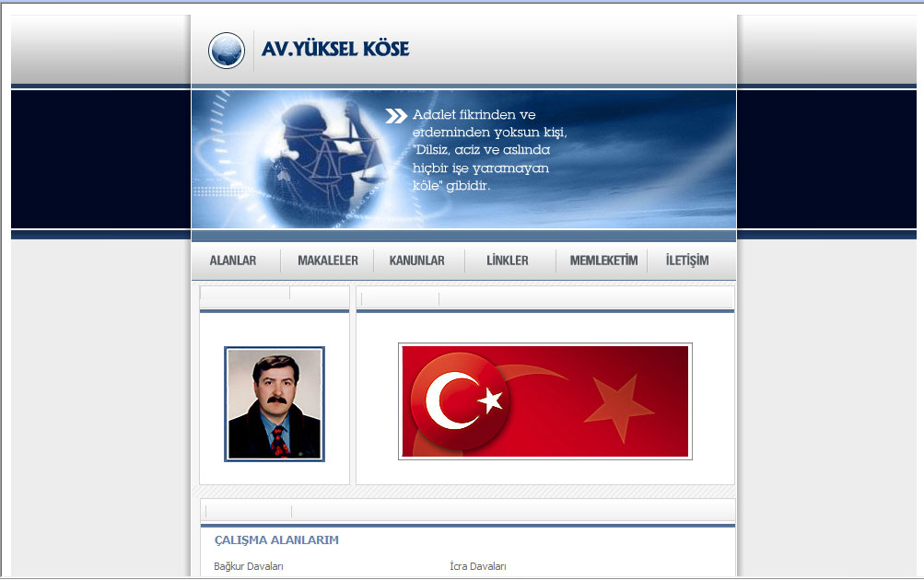Select the MEMLEKETİM menu item
The image size is (924, 580).
click(x=603, y=261)
